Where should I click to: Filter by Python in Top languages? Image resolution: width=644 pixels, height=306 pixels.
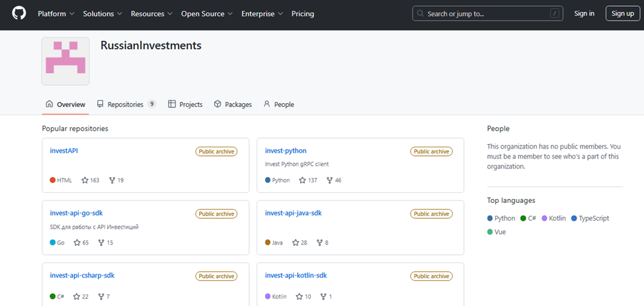[x=501, y=218]
